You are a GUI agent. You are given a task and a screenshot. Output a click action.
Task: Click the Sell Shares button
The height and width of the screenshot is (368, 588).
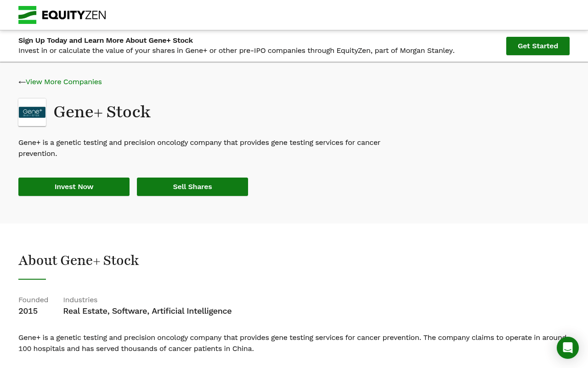click(x=192, y=187)
